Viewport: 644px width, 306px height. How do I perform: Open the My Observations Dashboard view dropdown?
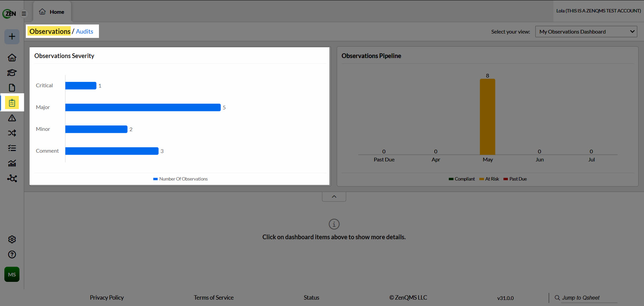point(586,32)
